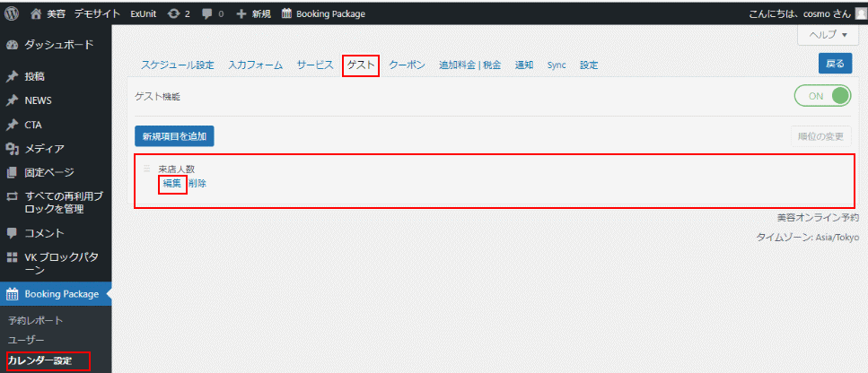Click 削除 link for 来店人数
Screen dimensions: 868x373
(197, 184)
